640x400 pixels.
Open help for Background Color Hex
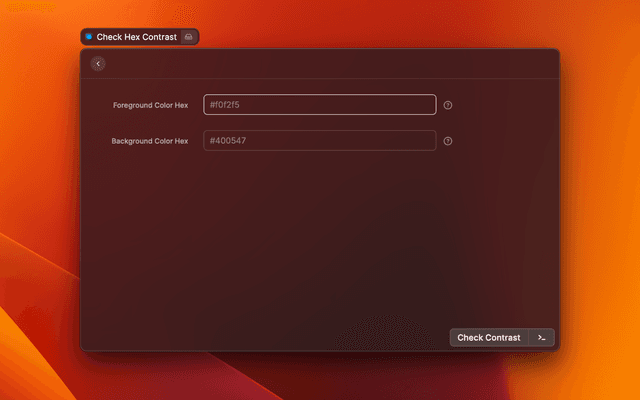click(x=448, y=141)
